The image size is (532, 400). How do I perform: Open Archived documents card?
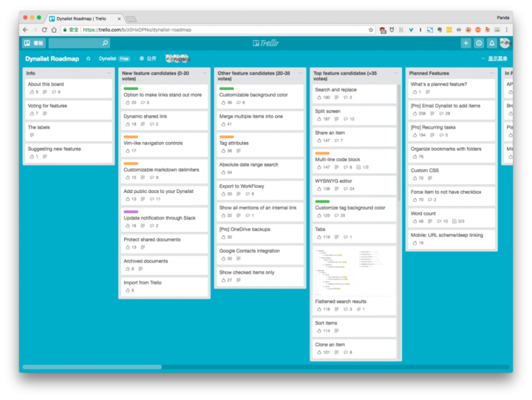tap(164, 265)
